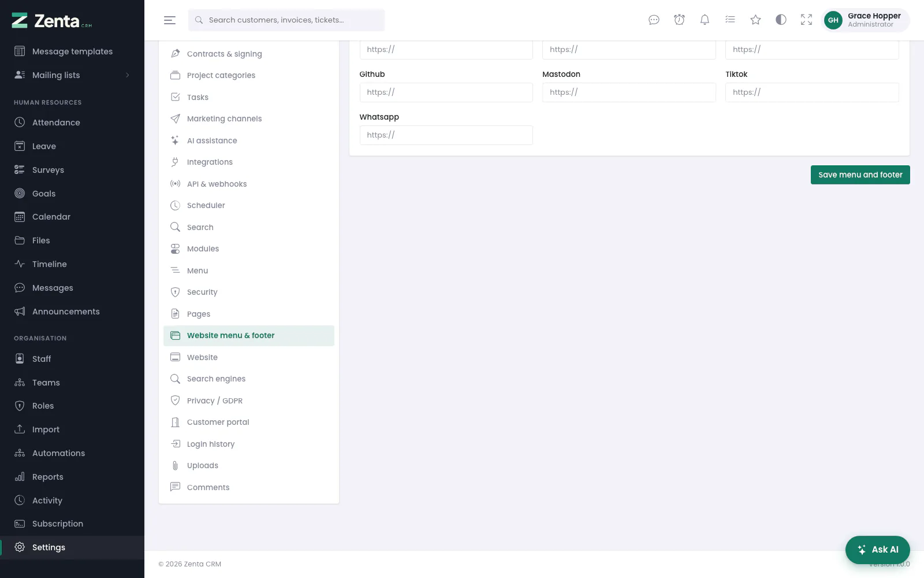Focus the Whatsapp URL input field
This screenshot has height=578, width=924.
click(x=446, y=135)
